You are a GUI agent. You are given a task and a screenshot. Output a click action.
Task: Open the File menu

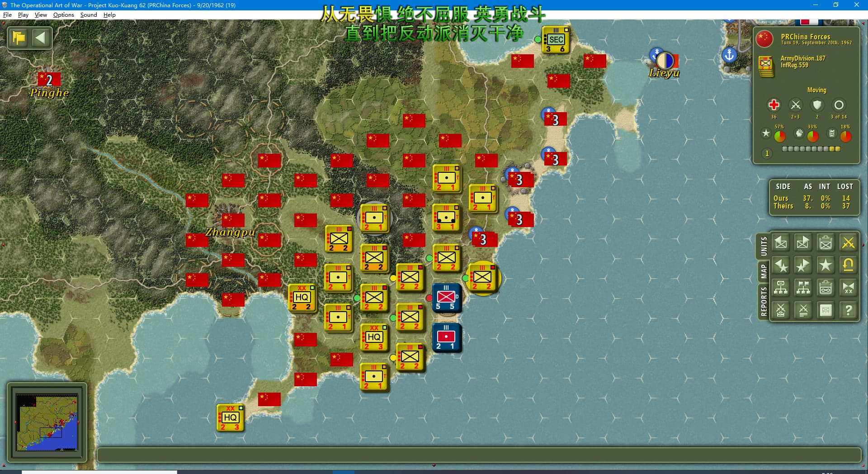point(7,14)
